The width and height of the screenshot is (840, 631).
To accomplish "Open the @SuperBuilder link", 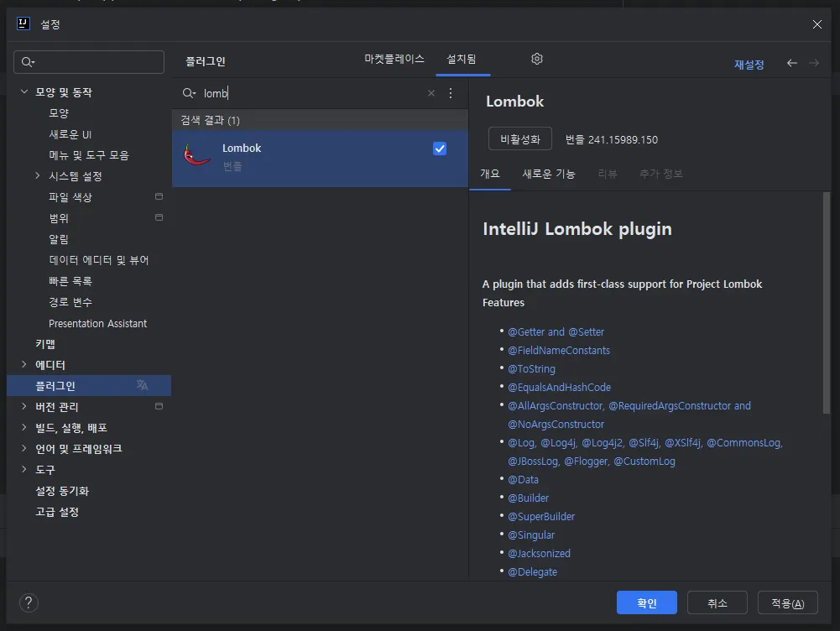I will click(x=541, y=516).
